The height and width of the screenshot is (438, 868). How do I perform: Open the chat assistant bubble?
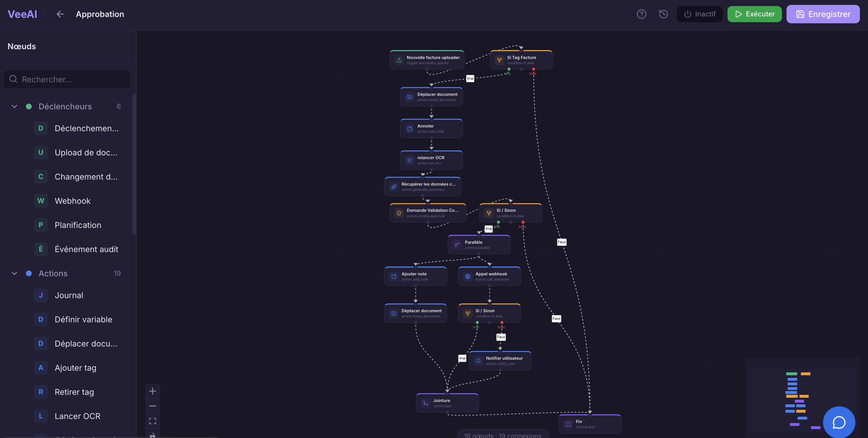tap(839, 422)
